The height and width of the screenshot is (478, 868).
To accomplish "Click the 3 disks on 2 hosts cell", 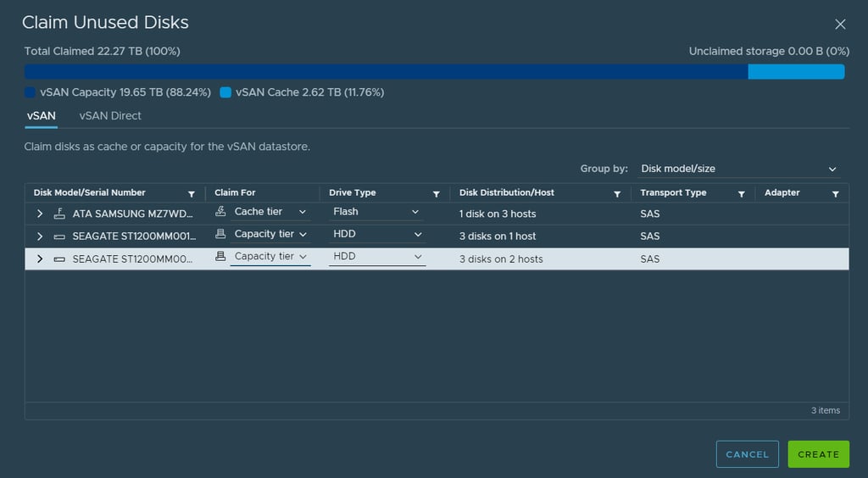I will click(x=501, y=258).
